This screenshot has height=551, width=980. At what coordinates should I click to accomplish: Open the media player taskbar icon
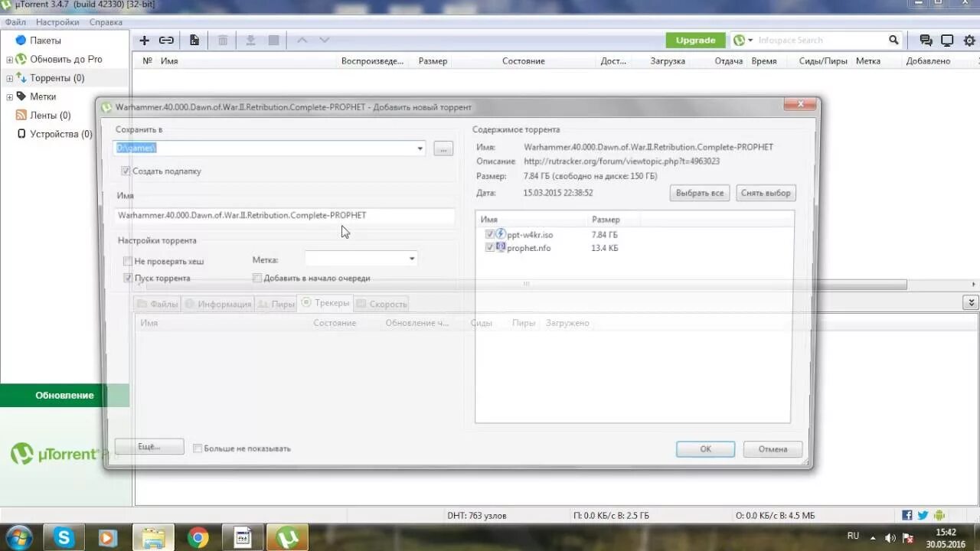(x=109, y=538)
